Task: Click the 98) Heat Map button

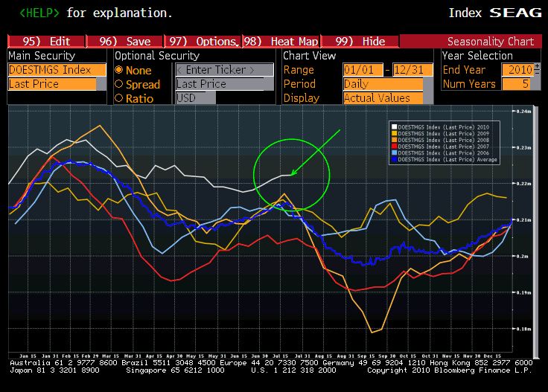Action: click(x=280, y=42)
